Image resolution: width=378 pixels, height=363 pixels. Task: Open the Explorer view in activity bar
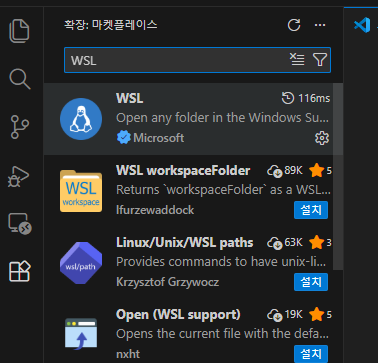tap(19, 31)
